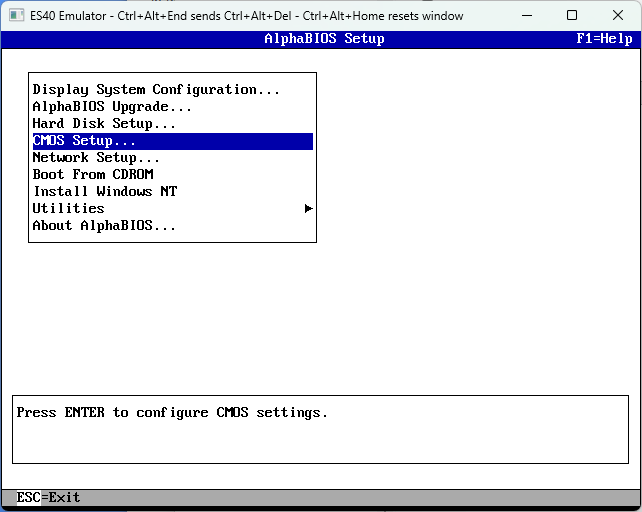Image resolution: width=642 pixels, height=512 pixels.
Task: Click ESC=Exit in the bottom bar
Action: click(48, 498)
